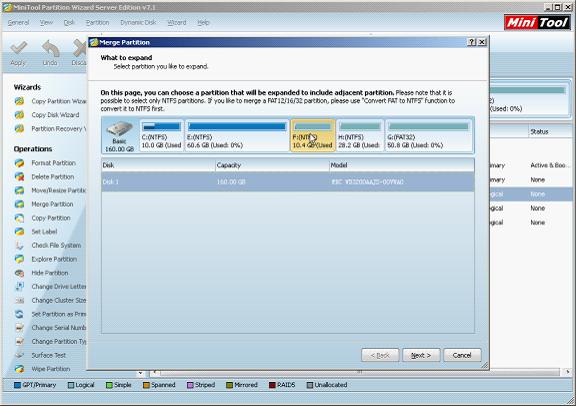576x406 pixels.
Task: Click the Change Drive Letter icon
Action: 19,287
